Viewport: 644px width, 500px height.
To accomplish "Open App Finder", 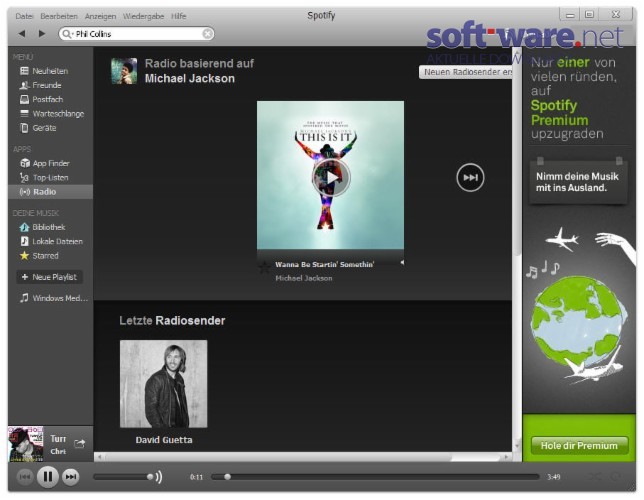I will coord(45,164).
